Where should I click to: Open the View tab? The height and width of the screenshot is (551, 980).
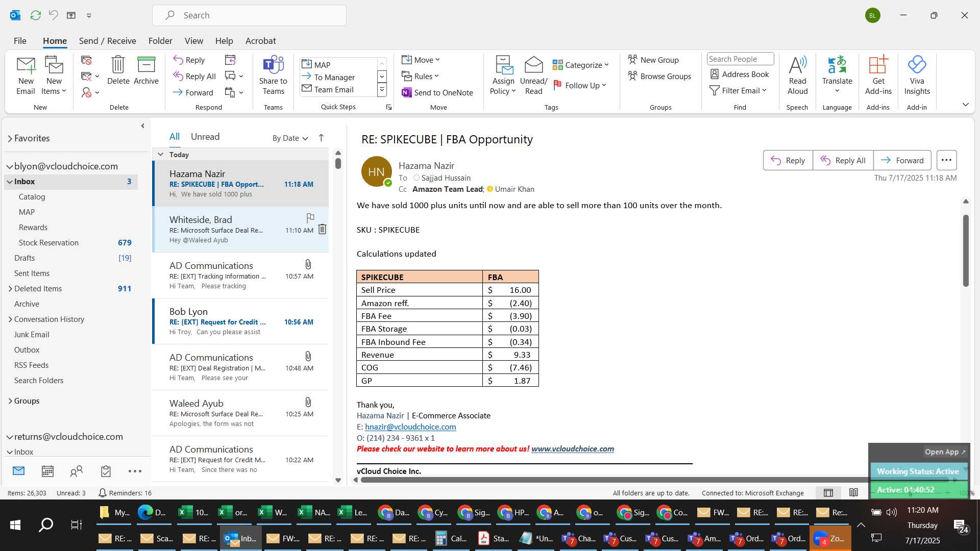point(193,41)
